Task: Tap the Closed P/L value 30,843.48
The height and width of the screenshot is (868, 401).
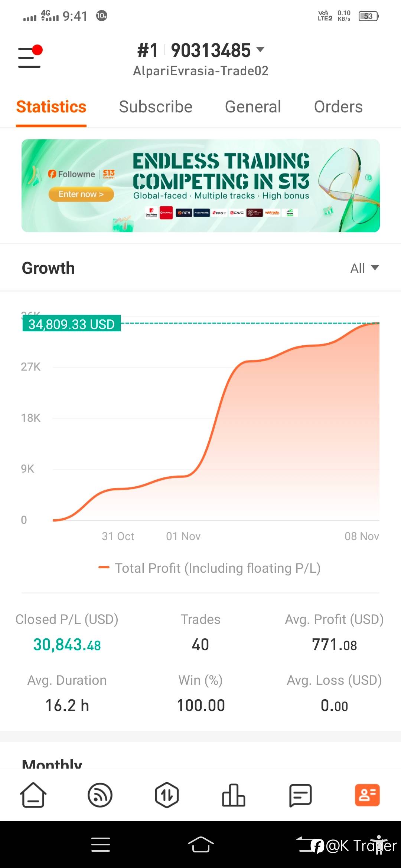Action: [67, 645]
